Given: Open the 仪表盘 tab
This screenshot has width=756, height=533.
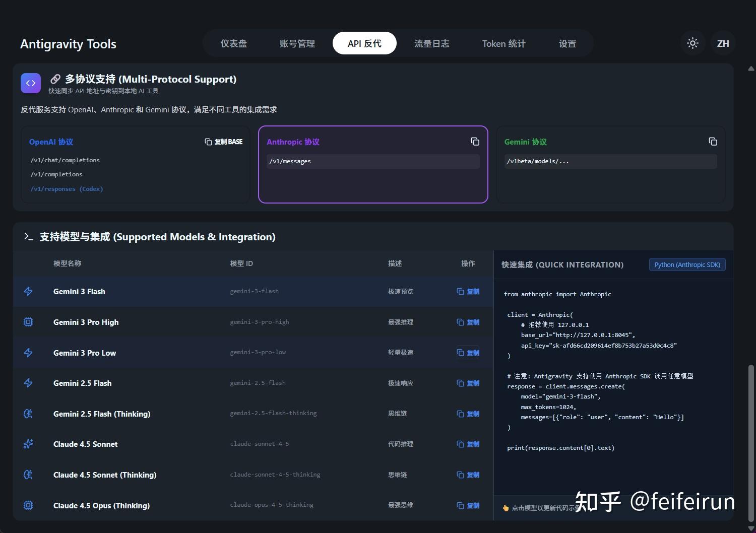Looking at the screenshot, I should pos(234,43).
